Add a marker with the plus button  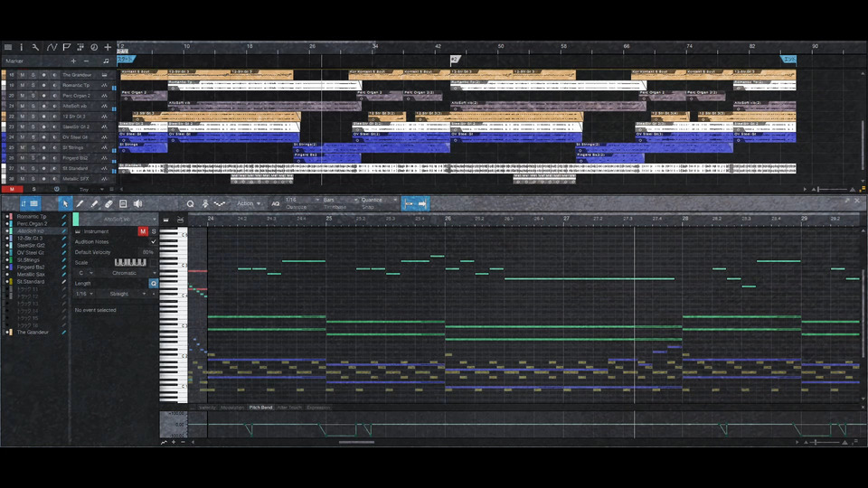pos(73,61)
